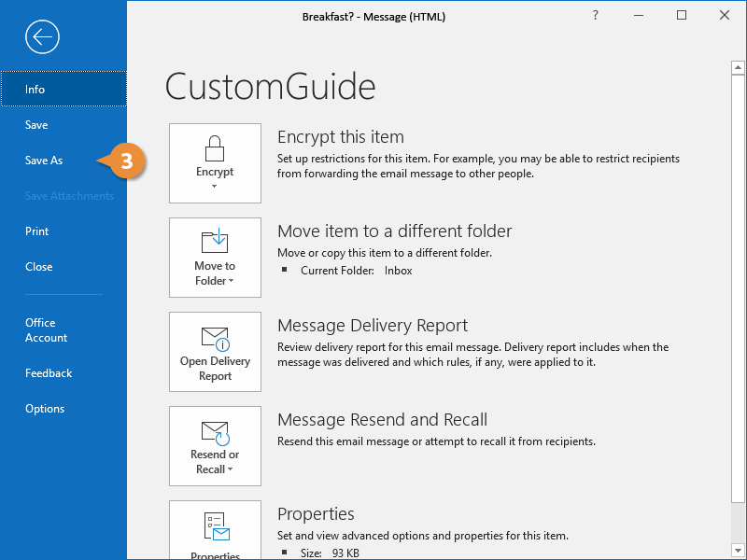
Task: Open the Properties button
Action: pyautogui.click(x=215, y=530)
